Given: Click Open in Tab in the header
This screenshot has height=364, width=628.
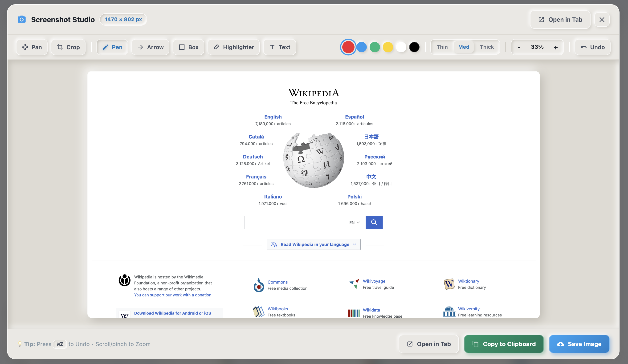Looking at the screenshot, I should pos(560,20).
